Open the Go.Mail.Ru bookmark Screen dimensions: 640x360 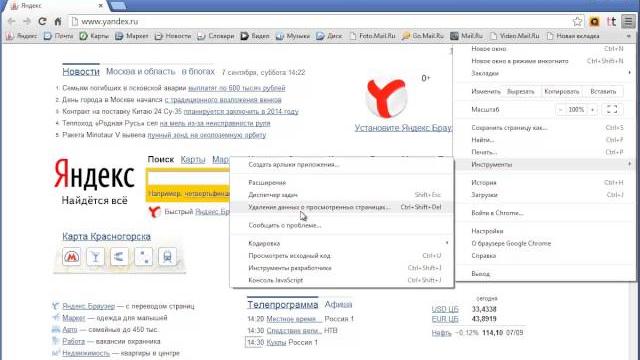click(x=423, y=36)
